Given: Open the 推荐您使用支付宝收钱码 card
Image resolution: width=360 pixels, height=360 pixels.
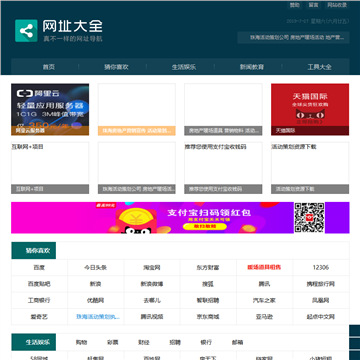Looking at the screenshot, I should pyautogui.click(x=223, y=168).
